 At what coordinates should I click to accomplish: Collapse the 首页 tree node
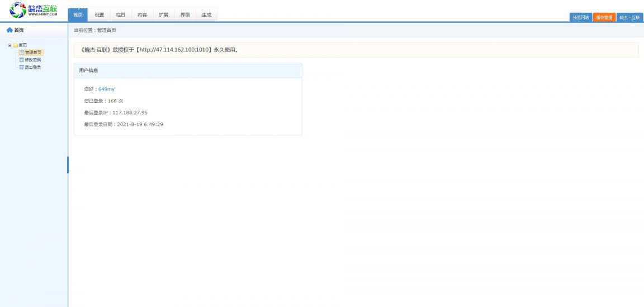coord(9,45)
